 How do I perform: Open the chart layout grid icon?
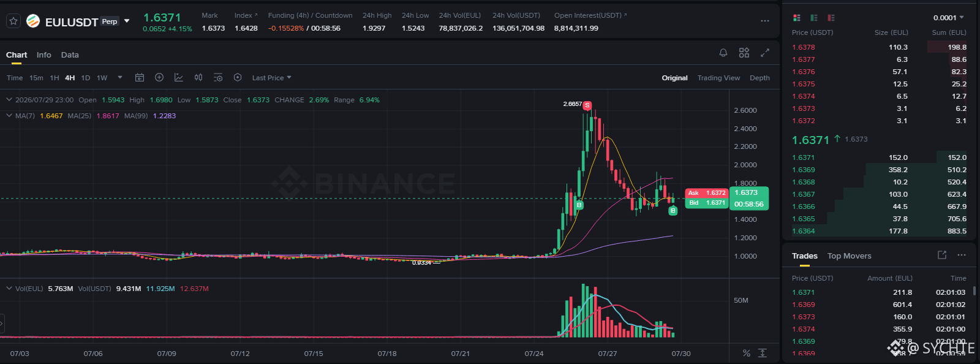click(x=744, y=53)
